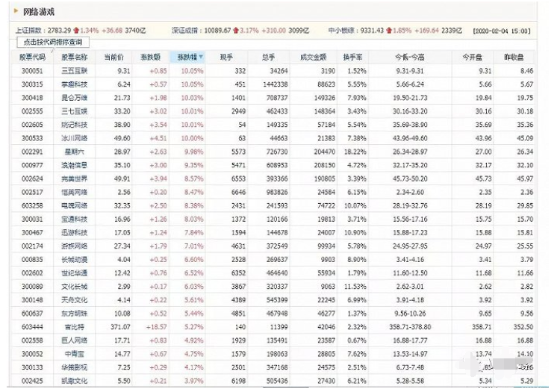This screenshot has width=557, height=392.
Task: Open stock code 300089
Action: (x=32, y=287)
